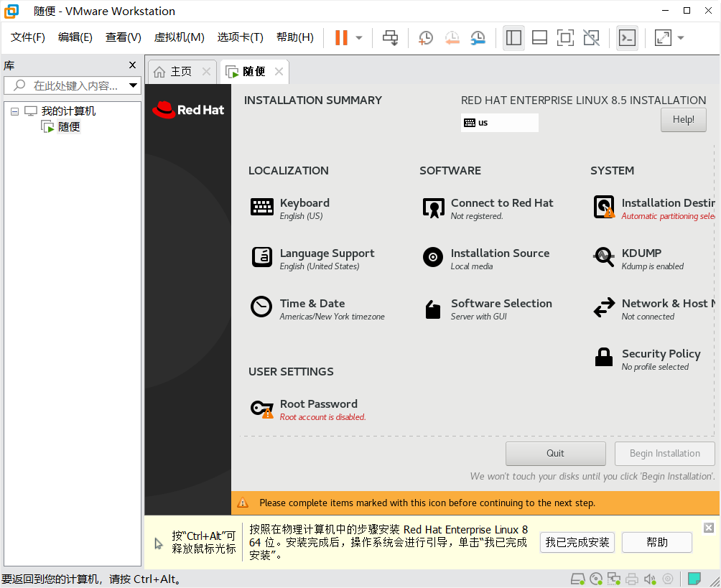Open the console view toolbar icon
Viewport: 721px width, 588px height.
(x=627, y=38)
